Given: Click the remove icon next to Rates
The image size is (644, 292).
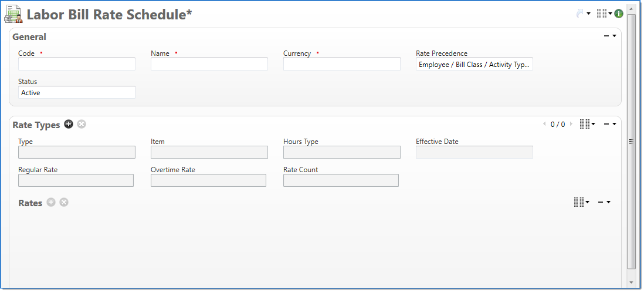Looking at the screenshot, I should (x=64, y=202).
